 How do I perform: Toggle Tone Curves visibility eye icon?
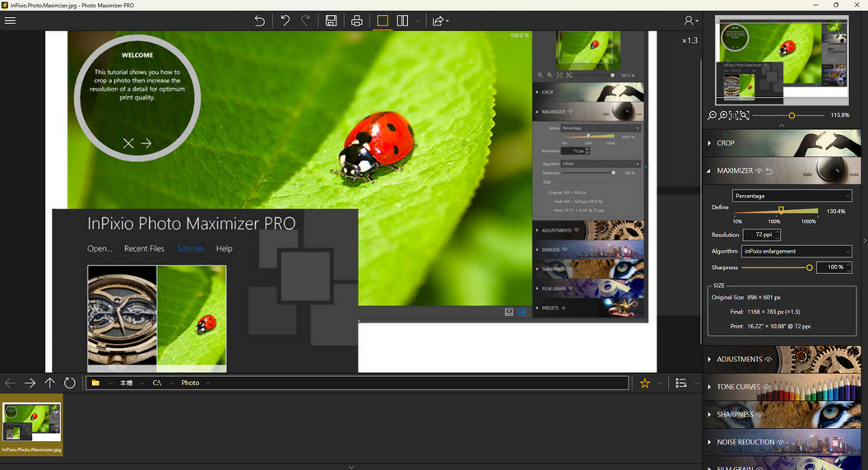767,387
